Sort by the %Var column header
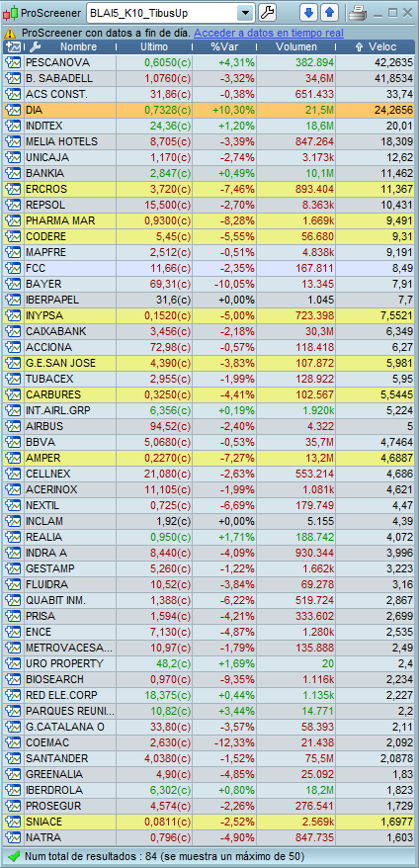Image resolution: width=419 pixels, height=868 pixels. [x=224, y=47]
